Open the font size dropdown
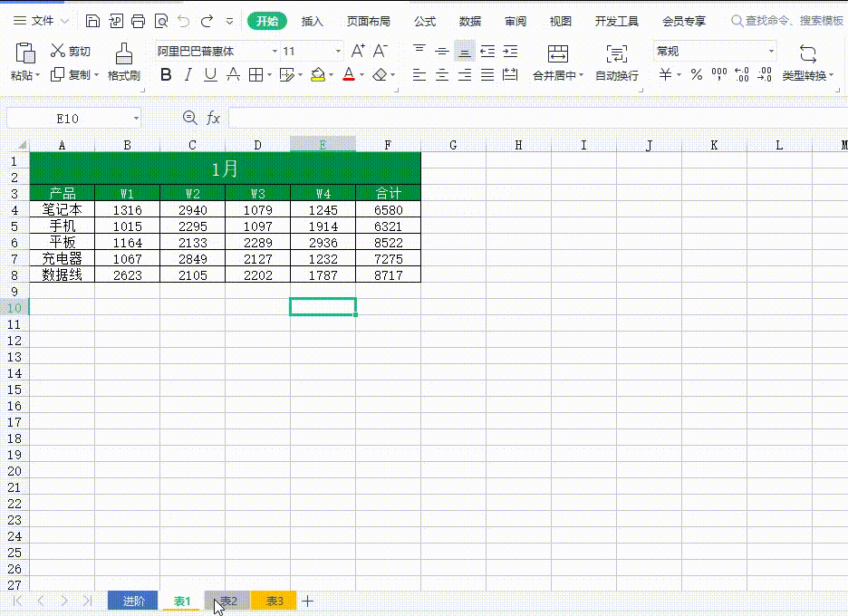 (338, 52)
